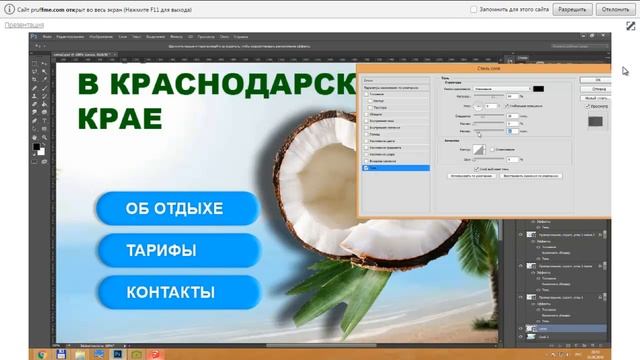The width and height of the screenshot is (640, 360).
Task: Select the Eraser tool
Action: pyautogui.click(x=35, y=104)
